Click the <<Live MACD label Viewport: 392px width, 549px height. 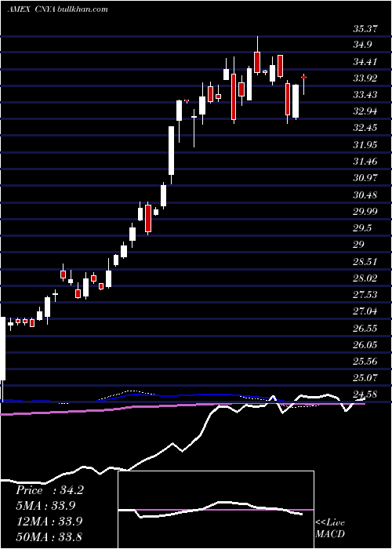point(330,529)
